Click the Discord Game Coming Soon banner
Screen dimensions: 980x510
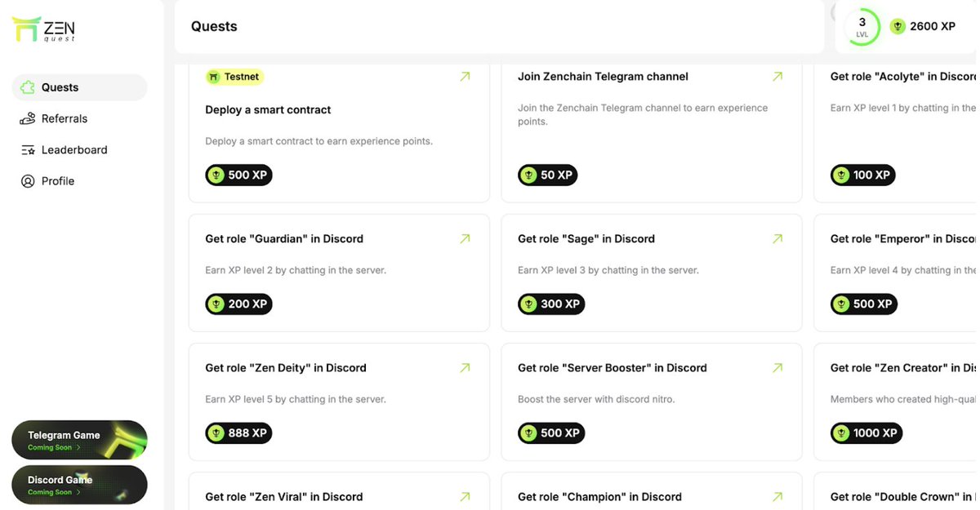tap(79, 486)
